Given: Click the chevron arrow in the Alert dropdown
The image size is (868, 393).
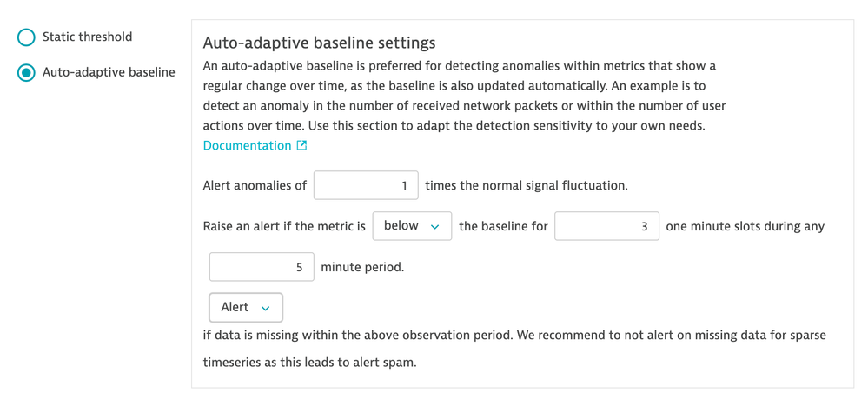Looking at the screenshot, I should [266, 308].
